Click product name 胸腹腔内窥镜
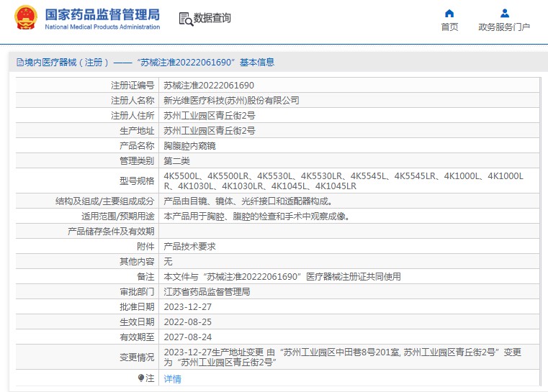 tap(190, 146)
